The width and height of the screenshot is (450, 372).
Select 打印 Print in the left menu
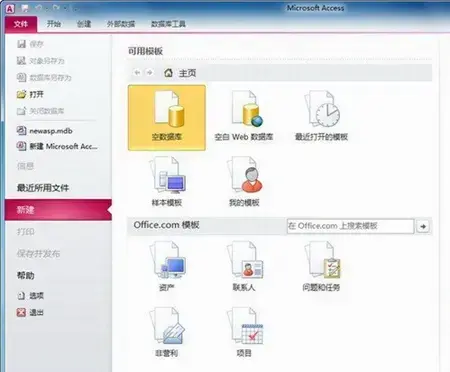pos(26,232)
